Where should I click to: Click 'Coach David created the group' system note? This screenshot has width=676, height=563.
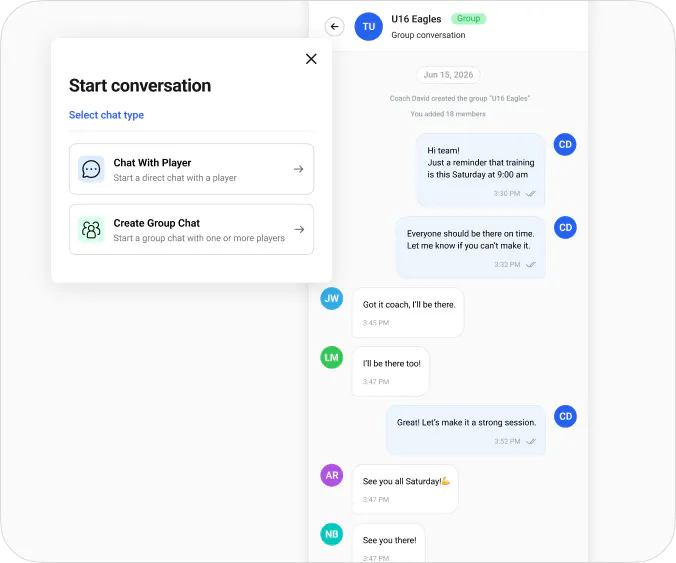pyautogui.click(x=460, y=99)
